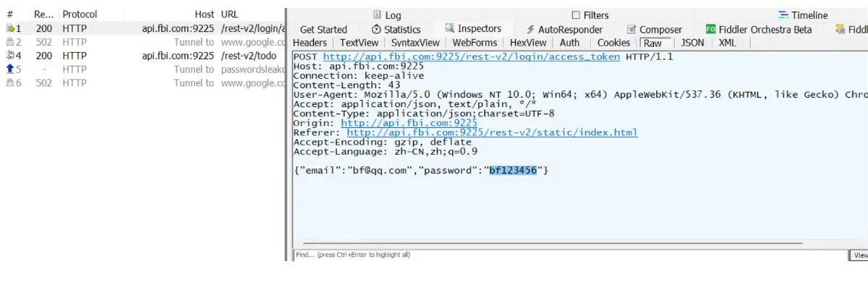Viewport: 868px width, 285px height.
Task: Select the WebForms inspector view
Action: pyautogui.click(x=475, y=43)
